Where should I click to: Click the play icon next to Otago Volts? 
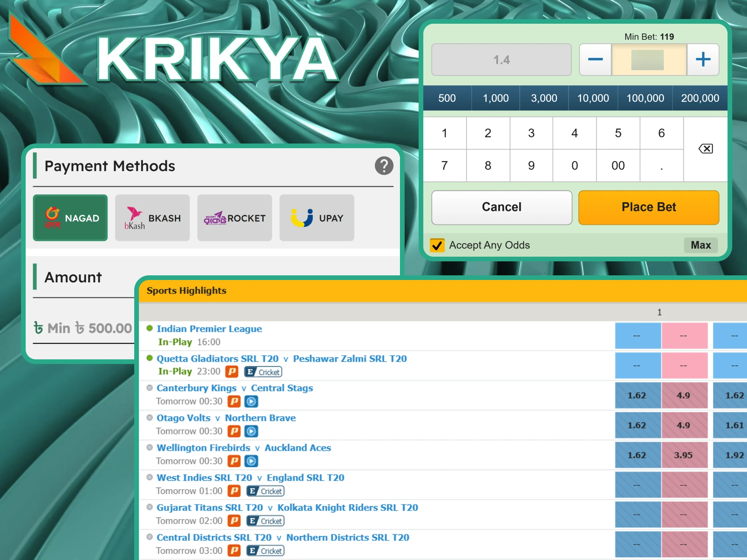(x=251, y=431)
